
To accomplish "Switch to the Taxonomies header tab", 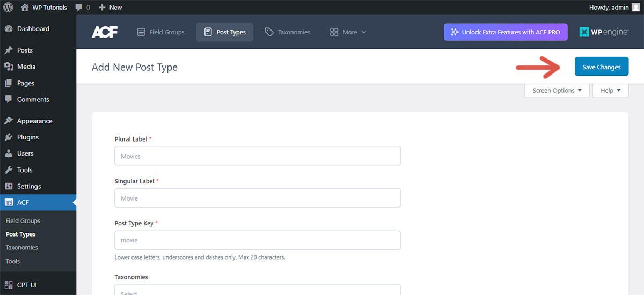I will [288, 32].
